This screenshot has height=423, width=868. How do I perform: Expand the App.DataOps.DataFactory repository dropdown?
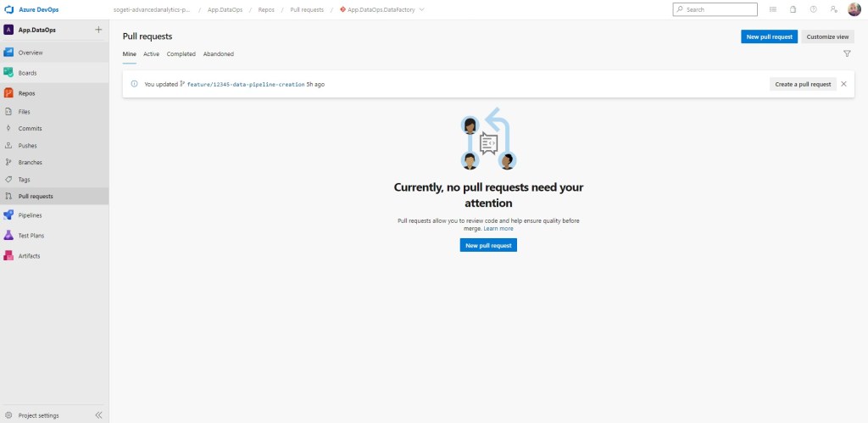pyautogui.click(x=422, y=9)
